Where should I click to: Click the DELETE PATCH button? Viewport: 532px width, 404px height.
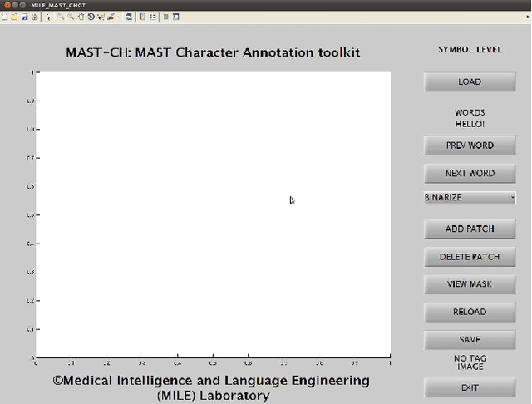pos(470,257)
